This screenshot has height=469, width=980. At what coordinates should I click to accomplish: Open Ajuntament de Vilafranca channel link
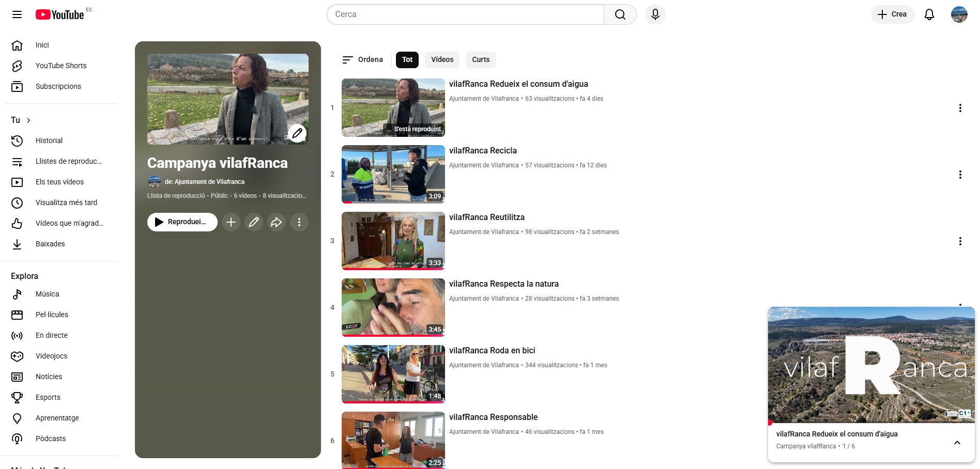tap(204, 182)
